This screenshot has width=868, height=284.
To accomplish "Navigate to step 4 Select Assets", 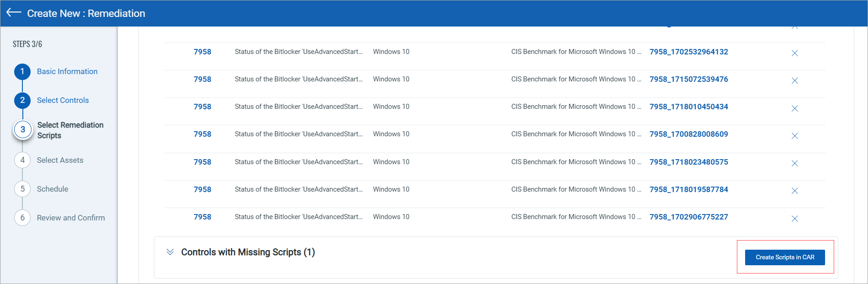I will point(22,160).
